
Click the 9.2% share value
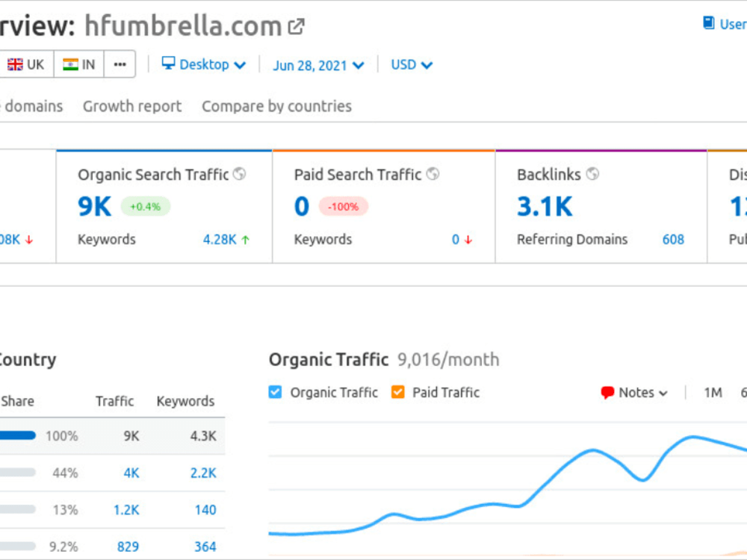click(x=63, y=547)
